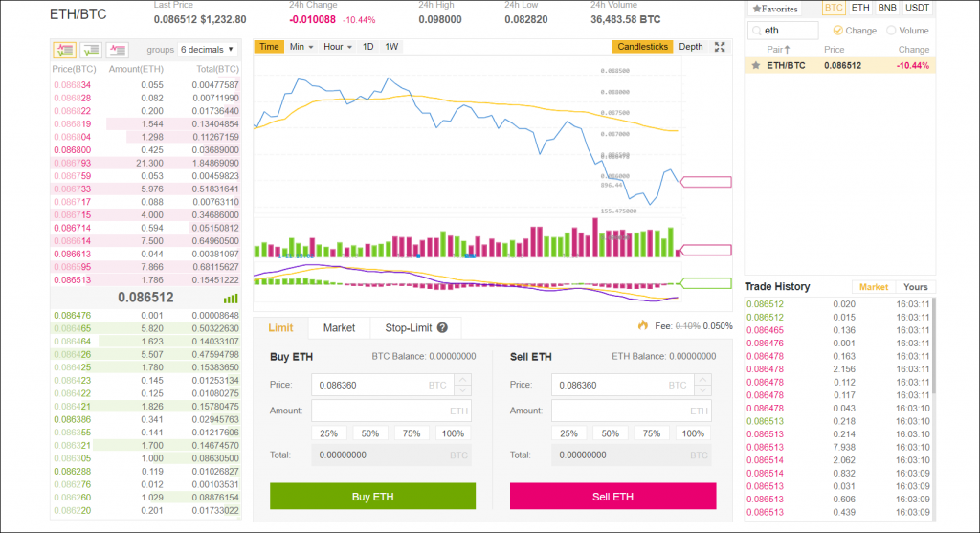Show Yours trade history
The width and height of the screenshot is (980, 533).
[916, 287]
